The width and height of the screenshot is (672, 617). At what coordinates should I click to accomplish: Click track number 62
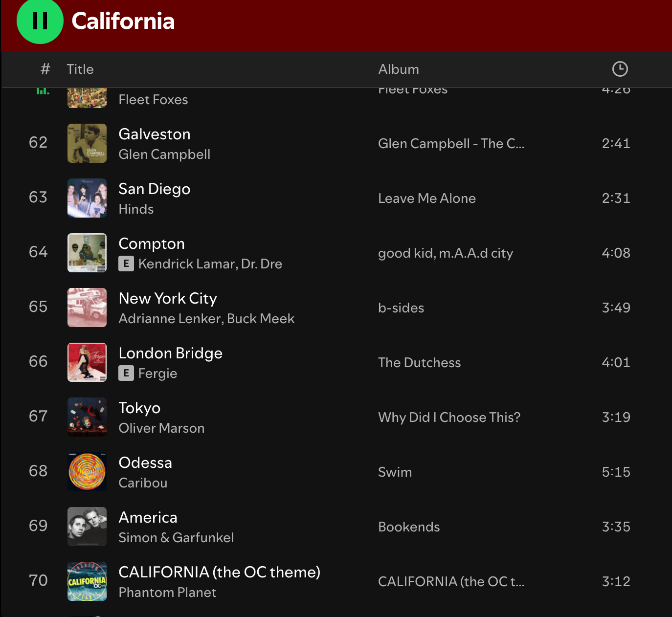[38, 143]
